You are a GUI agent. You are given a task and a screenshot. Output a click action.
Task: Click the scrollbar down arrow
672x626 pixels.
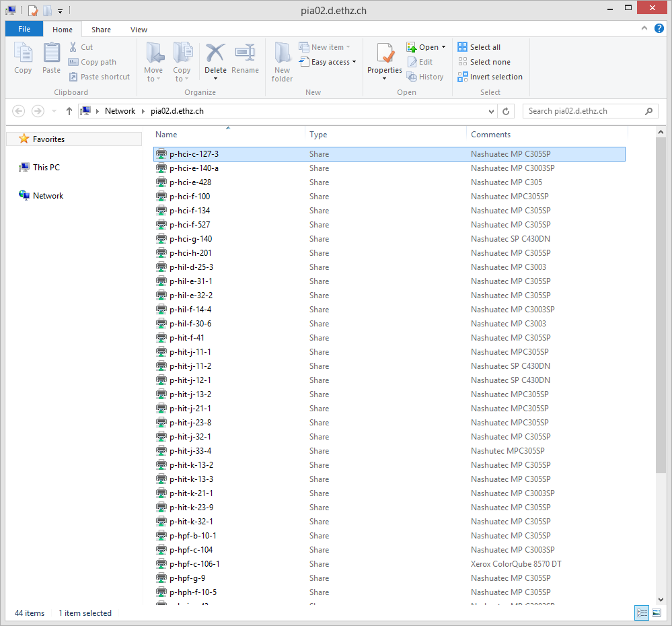pyautogui.click(x=661, y=600)
